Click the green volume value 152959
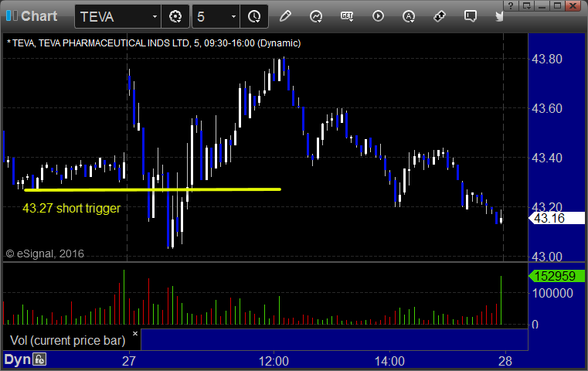This screenshot has width=588, height=371. 557,276
